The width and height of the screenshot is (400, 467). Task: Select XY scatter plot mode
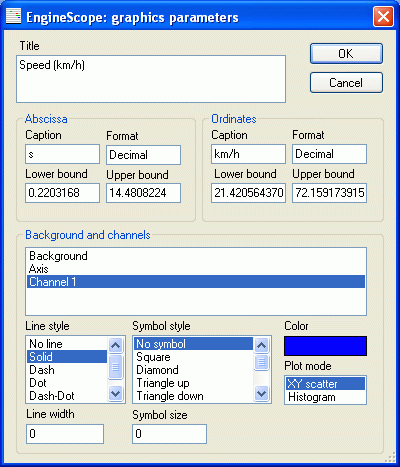325,384
